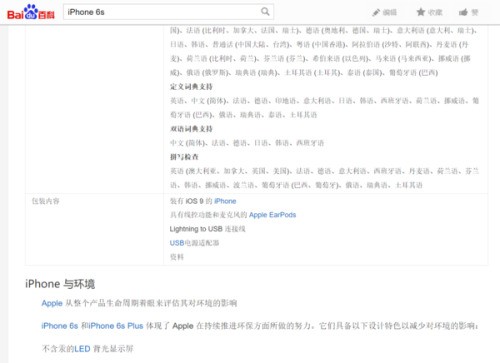The height and width of the screenshot is (363, 500).
Task: Select the iPhone 与环境 section heading
Action: 60,284
